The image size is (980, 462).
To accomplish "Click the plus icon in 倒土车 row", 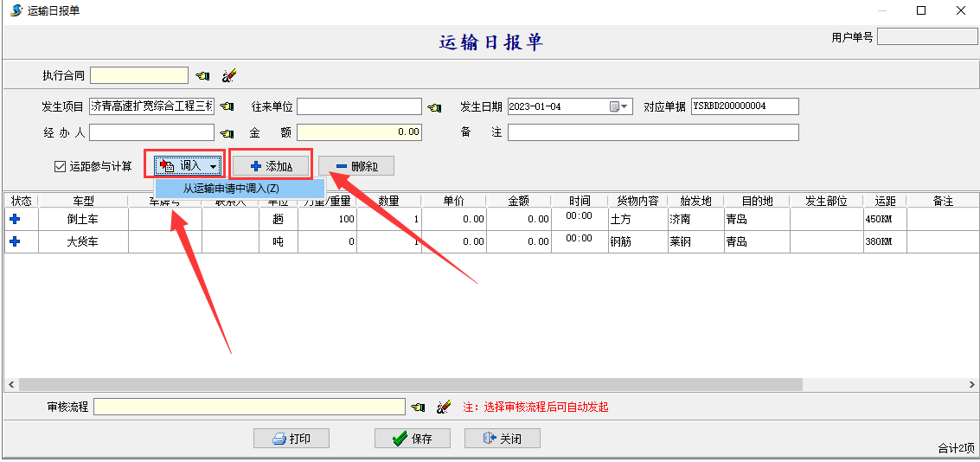I will (x=15, y=220).
